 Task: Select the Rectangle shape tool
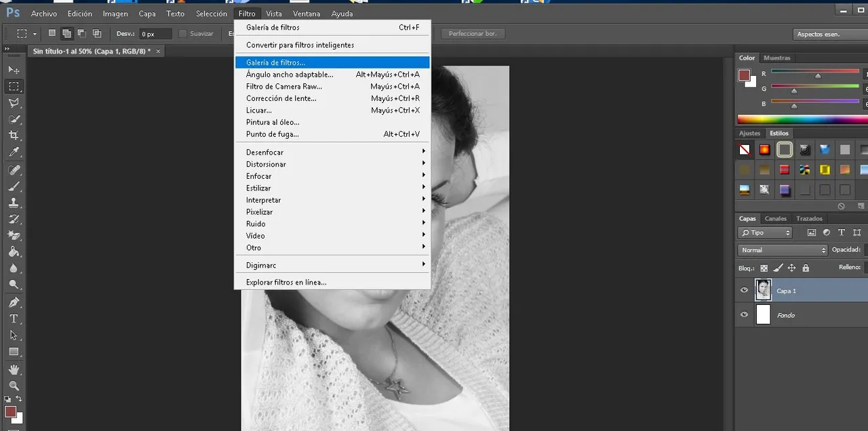[14, 352]
